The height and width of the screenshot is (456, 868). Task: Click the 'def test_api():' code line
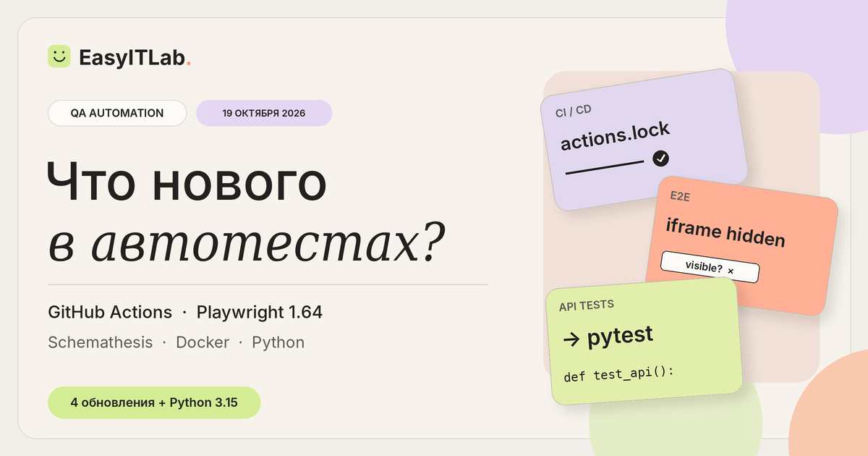tap(618, 375)
